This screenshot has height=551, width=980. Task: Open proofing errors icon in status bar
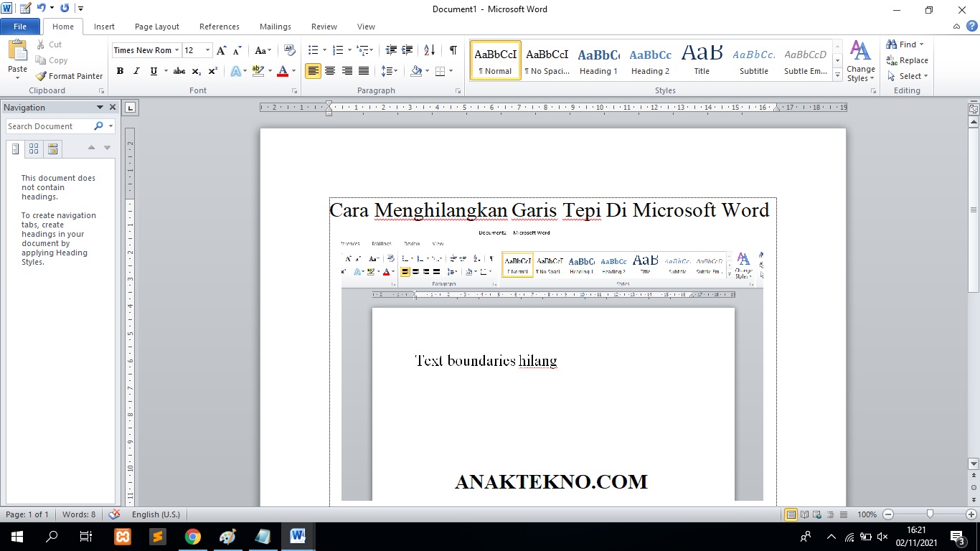click(114, 514)
